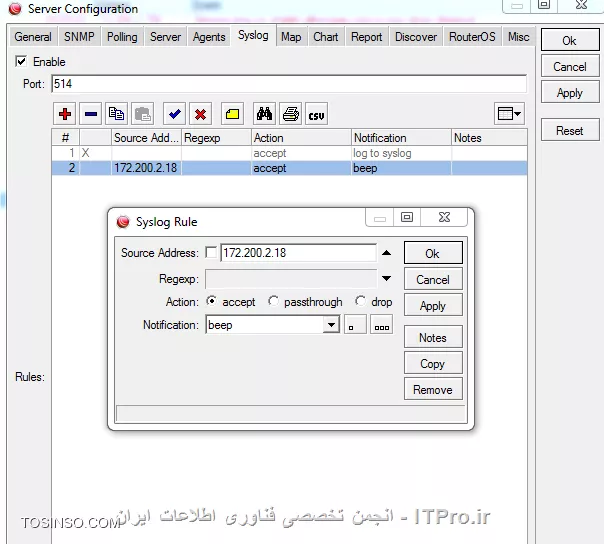Switch to the Misc tab
604x544 pixels.
coord(518,37)
